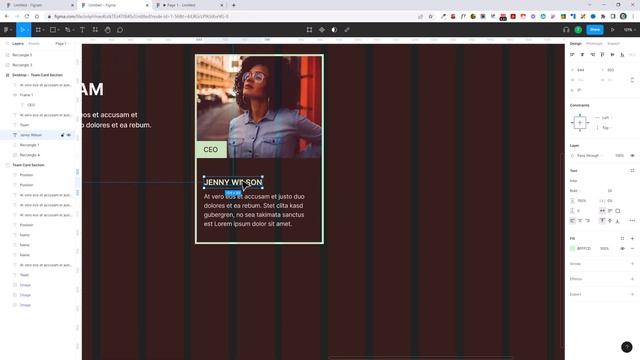The image size is (640, 360).
Task: Click the Align vertical centers icon
Action: coord(612,54)
